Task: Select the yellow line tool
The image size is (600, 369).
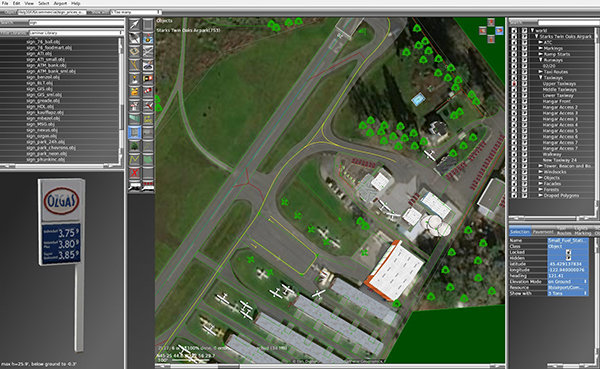Action: pyautogui.click(x=134, y=159)
